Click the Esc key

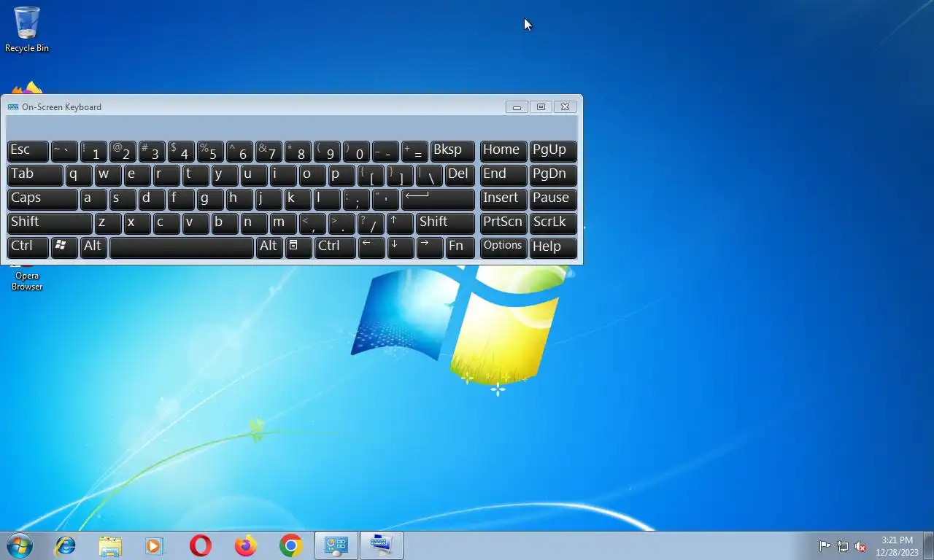pos(28,151)
